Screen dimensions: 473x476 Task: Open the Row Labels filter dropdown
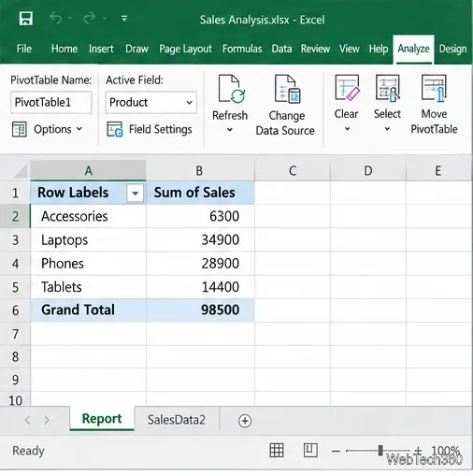pyautogui.click(x=135, y=194)
